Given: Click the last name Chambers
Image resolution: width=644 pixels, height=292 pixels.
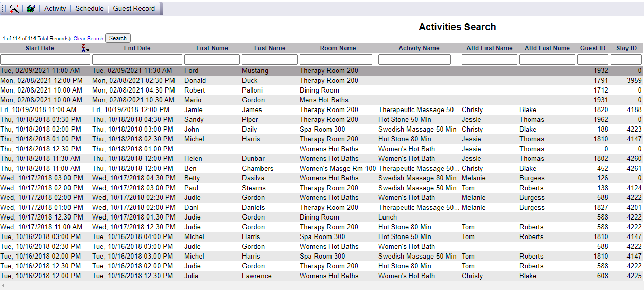Looking at the screenshot, I should click(x=258, y=168).
